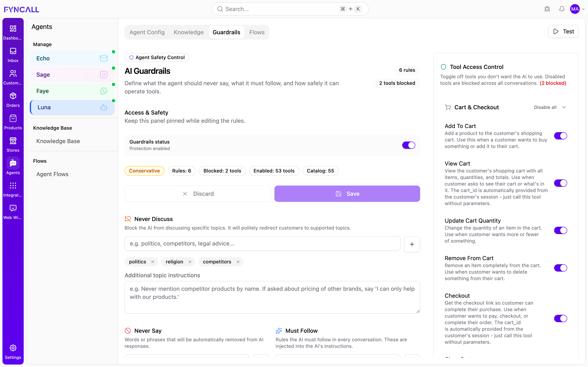588x367 pixels.
Task: Toggle the Guardrails status switch
Action: [409, 145]
